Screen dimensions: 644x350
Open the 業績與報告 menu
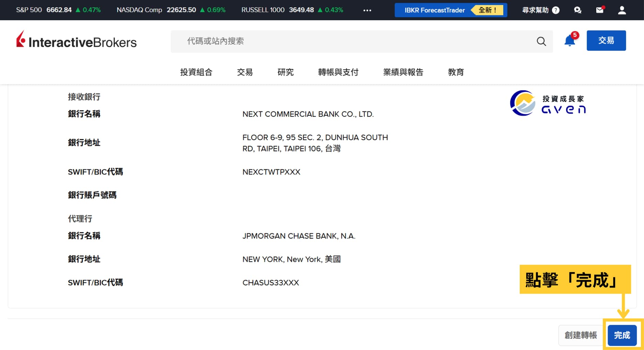click(x=403, y=72)
